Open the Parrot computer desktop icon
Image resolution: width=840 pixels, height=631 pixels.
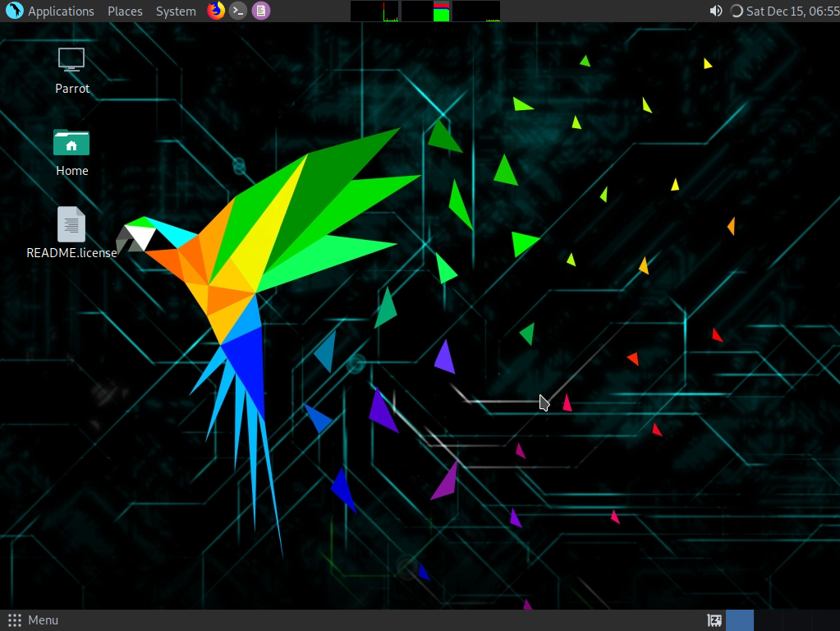tap(71, 60)
